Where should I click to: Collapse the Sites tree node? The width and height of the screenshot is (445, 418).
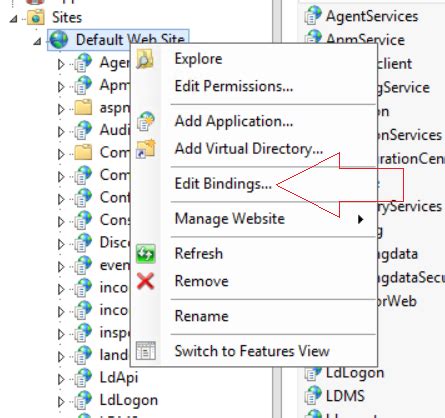(14, 19)
